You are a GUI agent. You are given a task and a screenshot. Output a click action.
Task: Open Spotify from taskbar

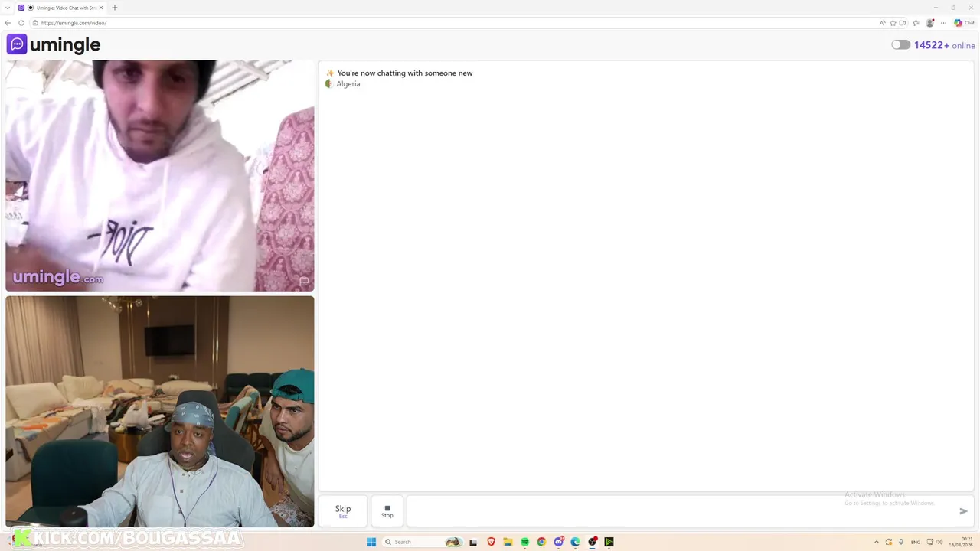[x=524, y=542]
